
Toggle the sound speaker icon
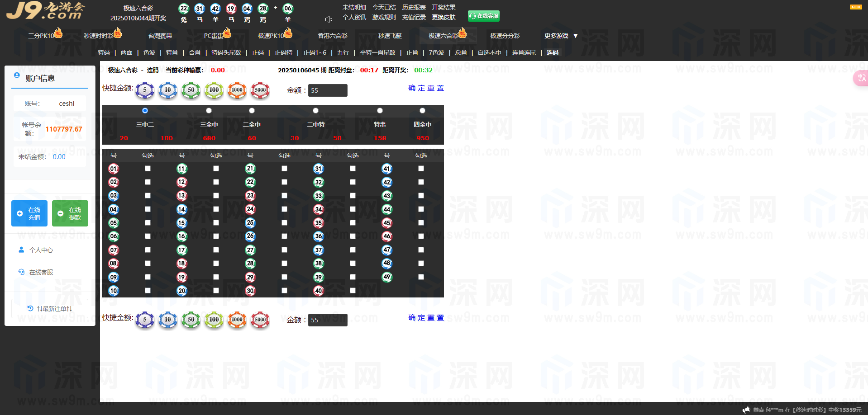(329, 19)
